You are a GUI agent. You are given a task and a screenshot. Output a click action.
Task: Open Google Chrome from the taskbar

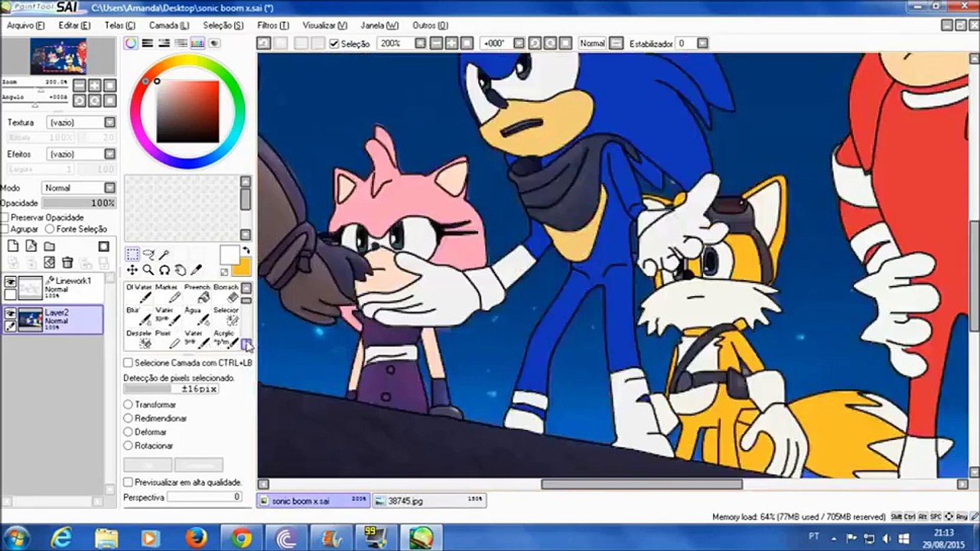pos(240,538)
